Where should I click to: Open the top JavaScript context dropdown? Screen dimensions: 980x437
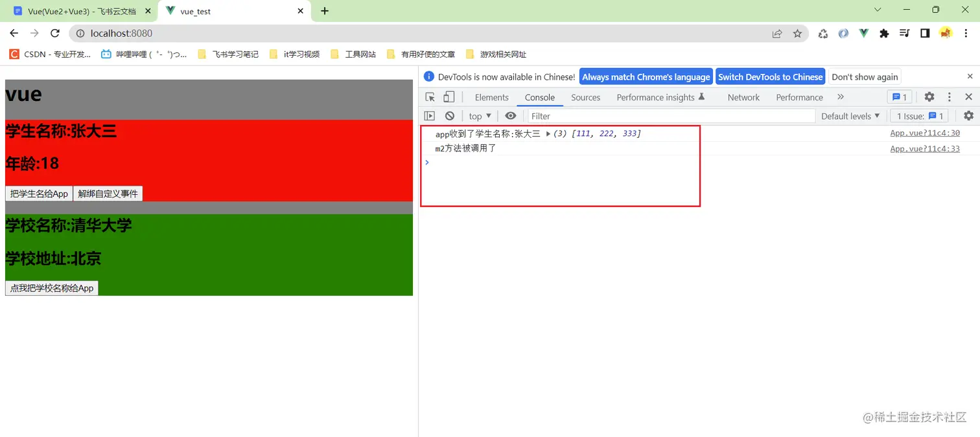480,116
